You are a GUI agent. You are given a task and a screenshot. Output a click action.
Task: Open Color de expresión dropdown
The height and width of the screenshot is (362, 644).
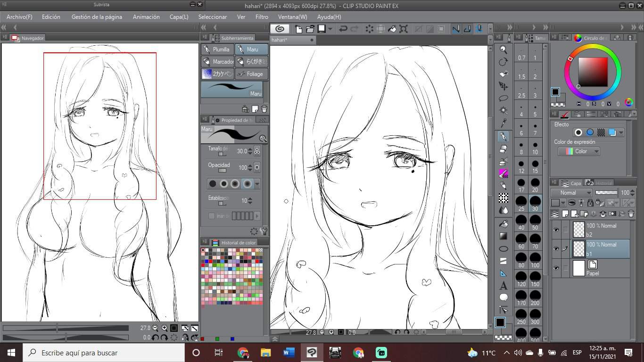[579, 151]
